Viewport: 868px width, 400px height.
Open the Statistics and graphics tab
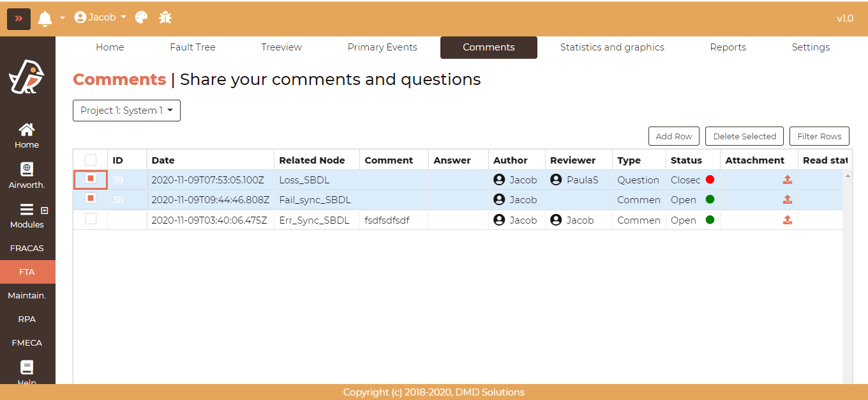point(611,47)
